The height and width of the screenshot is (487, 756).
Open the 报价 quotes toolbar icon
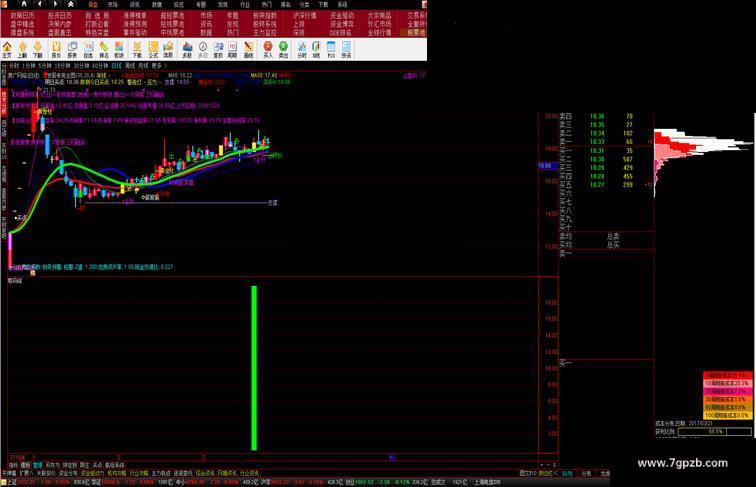56,50
